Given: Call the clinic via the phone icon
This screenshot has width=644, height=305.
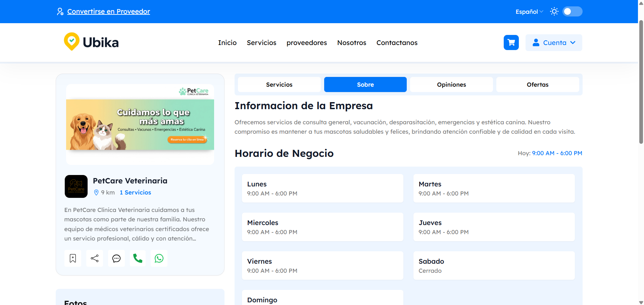Looking at the screenshot, I should (x=138, y=258).
